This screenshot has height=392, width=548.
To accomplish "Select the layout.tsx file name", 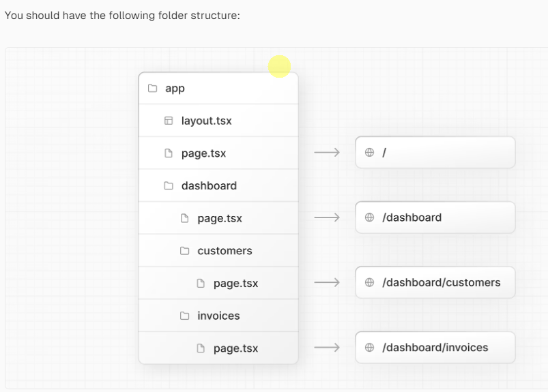I will [x=206, y=121].
